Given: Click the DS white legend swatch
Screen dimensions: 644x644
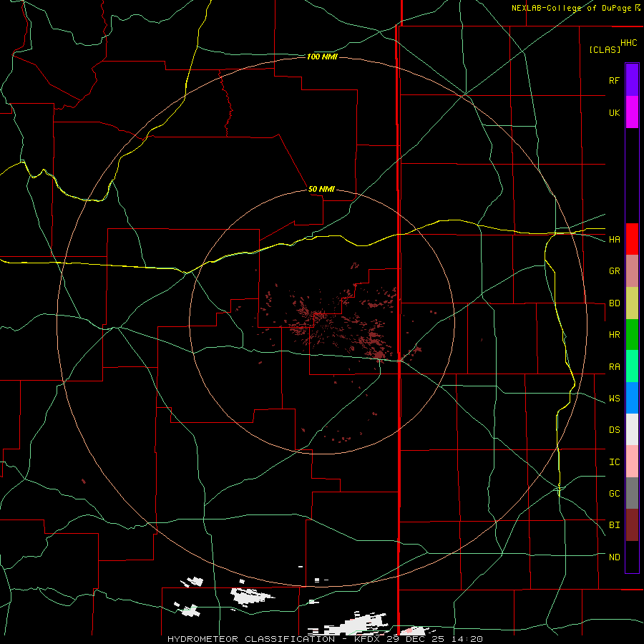Looking at the screenshot, I should click(632, 429).
